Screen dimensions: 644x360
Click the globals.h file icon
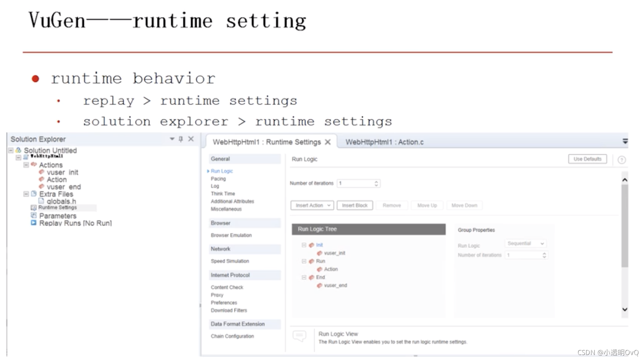41,201
